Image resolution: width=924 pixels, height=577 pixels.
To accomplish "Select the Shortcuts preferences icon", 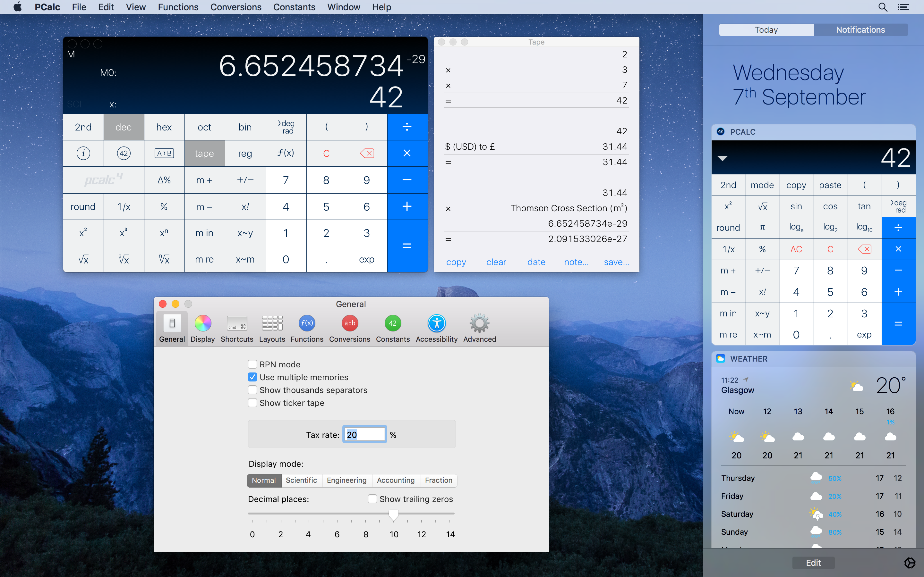I will [x=237, y=327].
